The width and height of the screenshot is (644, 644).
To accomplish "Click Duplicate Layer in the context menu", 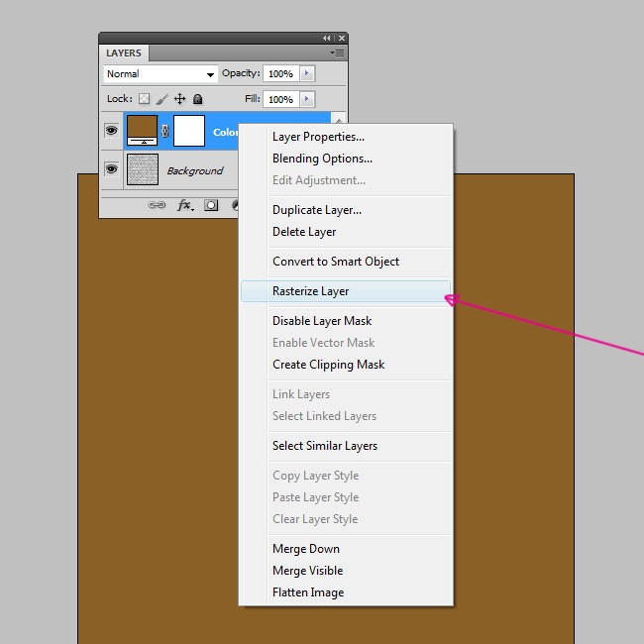I will (x=316, y=210).
